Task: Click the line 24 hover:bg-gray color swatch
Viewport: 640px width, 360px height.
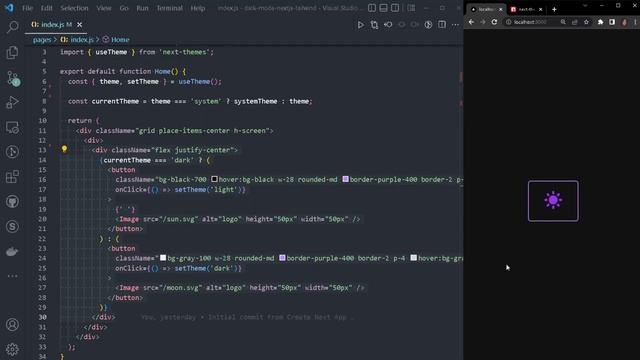Action: [413, 258]
